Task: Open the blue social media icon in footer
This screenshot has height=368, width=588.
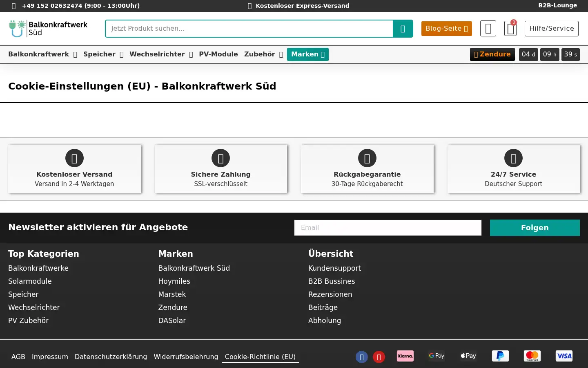Action: click(362, 357)
